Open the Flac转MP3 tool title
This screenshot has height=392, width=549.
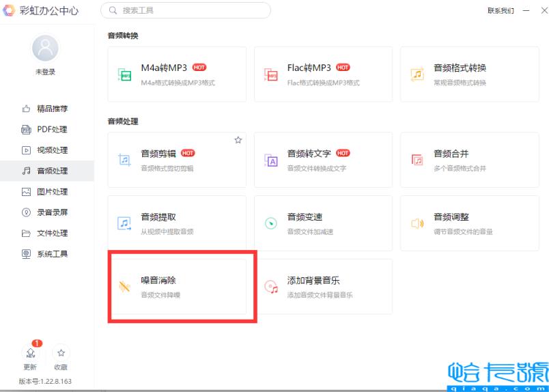[x=309, y=68]
